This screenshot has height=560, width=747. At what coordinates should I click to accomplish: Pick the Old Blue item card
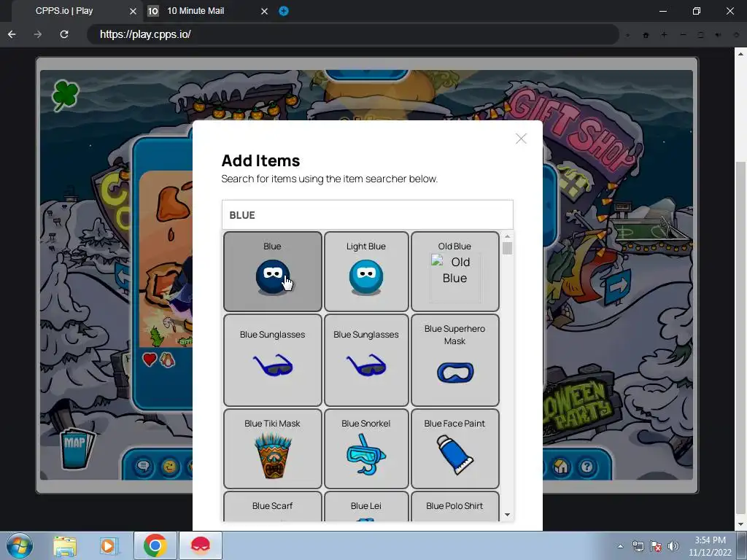tap(454, 271)
